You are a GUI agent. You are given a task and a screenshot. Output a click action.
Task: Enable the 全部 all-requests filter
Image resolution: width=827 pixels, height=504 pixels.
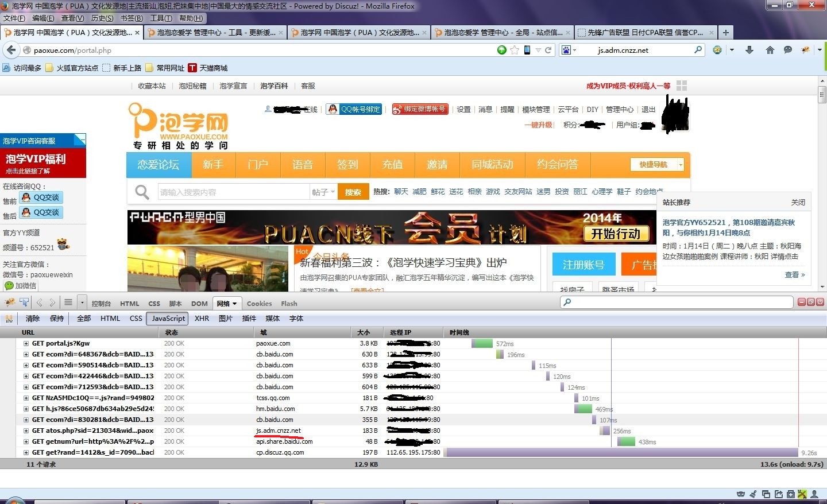(84, 319)
